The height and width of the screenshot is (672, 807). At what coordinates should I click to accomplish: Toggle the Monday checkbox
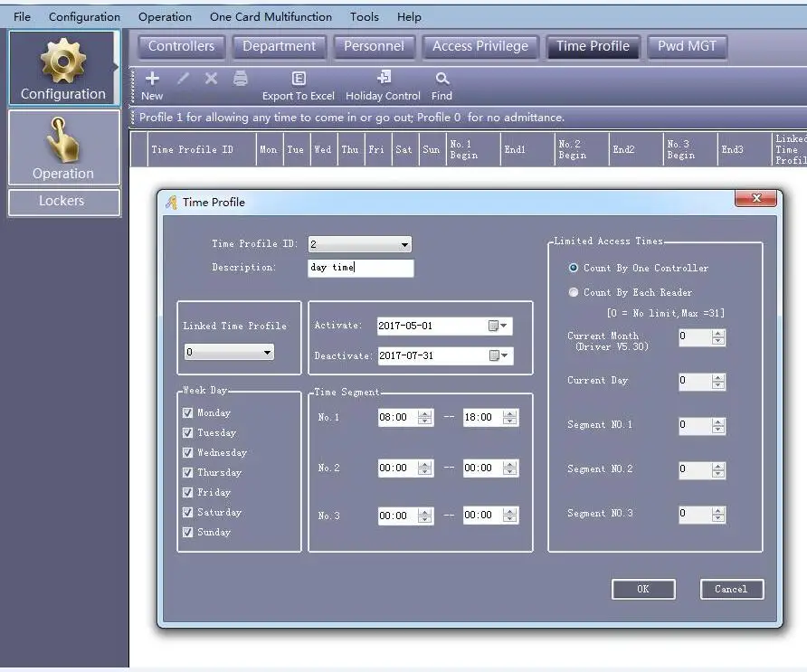point(188,412)
